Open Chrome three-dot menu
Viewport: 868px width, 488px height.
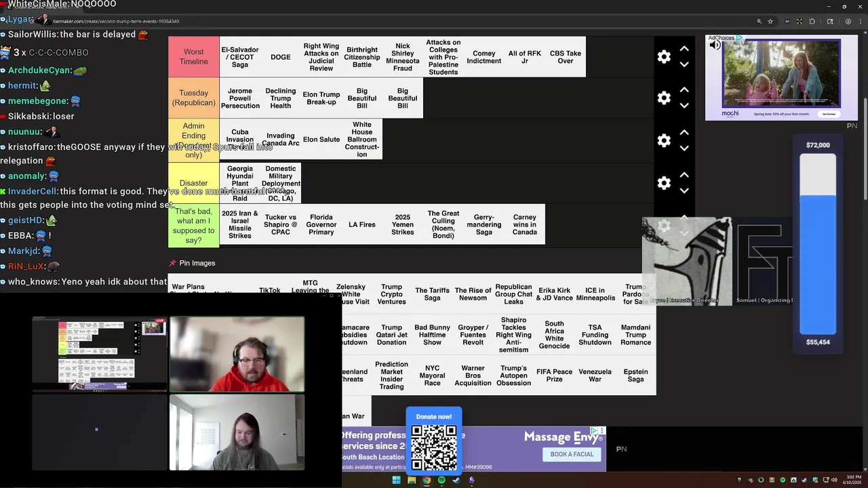coord(861,21)
